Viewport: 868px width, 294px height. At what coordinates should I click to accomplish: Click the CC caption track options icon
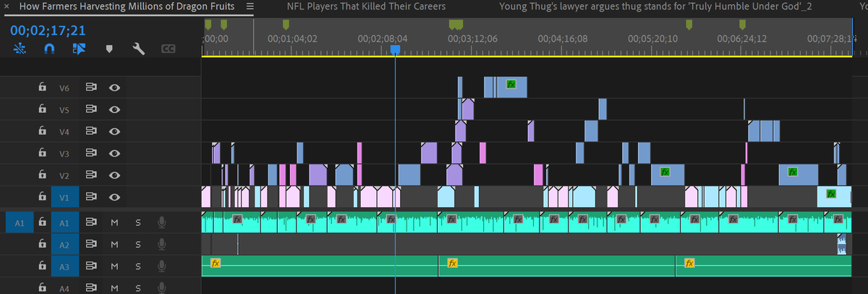click(x=168, y=49)
